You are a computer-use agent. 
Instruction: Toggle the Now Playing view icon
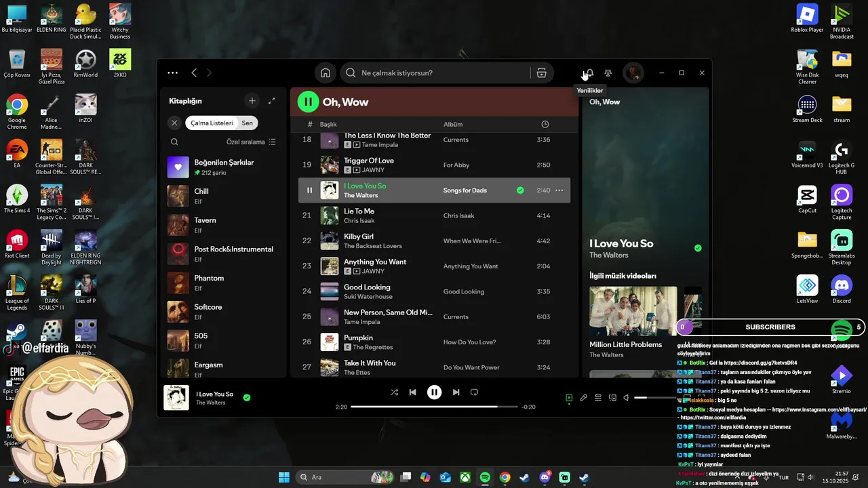tap(569, 398)
